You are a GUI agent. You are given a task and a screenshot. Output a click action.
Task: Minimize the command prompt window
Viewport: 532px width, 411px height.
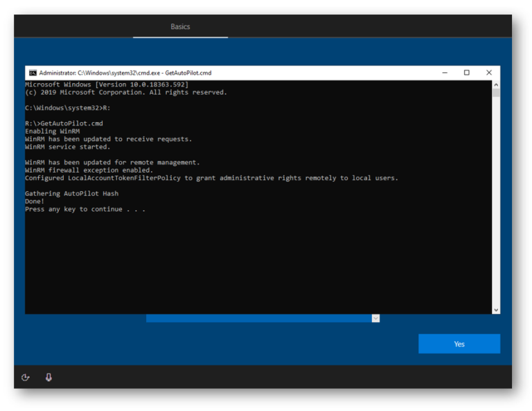(445, 73)
